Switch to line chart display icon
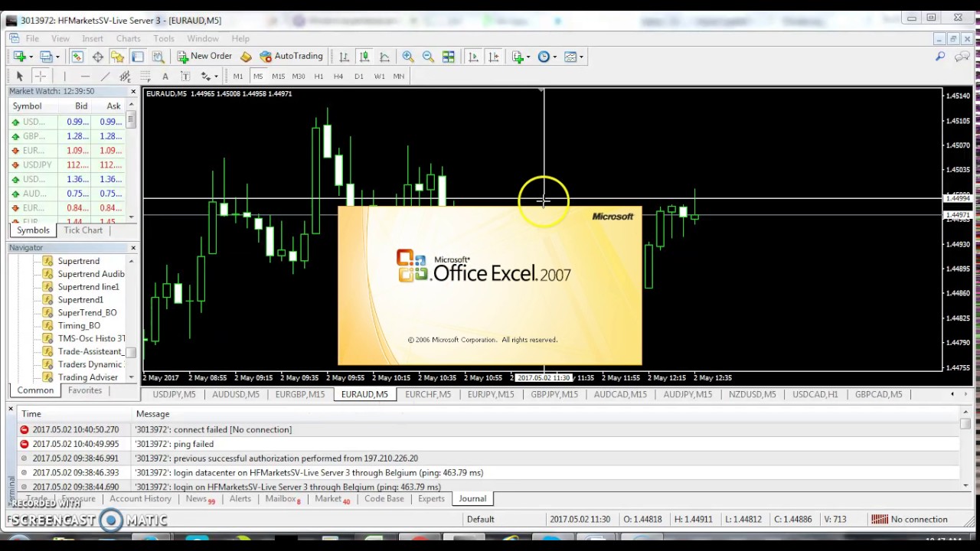 [384, 57]
